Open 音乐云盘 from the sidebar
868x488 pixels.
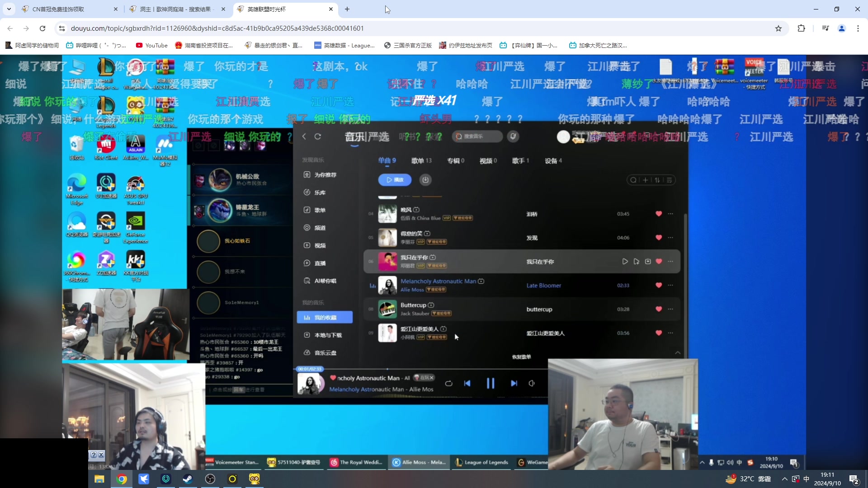pyautogui.click(x=325, y=353)
